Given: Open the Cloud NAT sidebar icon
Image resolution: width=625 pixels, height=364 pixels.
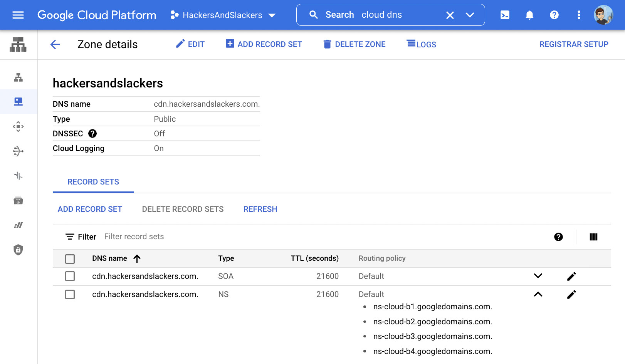Looking at the screenshot, I should (18, 151).
